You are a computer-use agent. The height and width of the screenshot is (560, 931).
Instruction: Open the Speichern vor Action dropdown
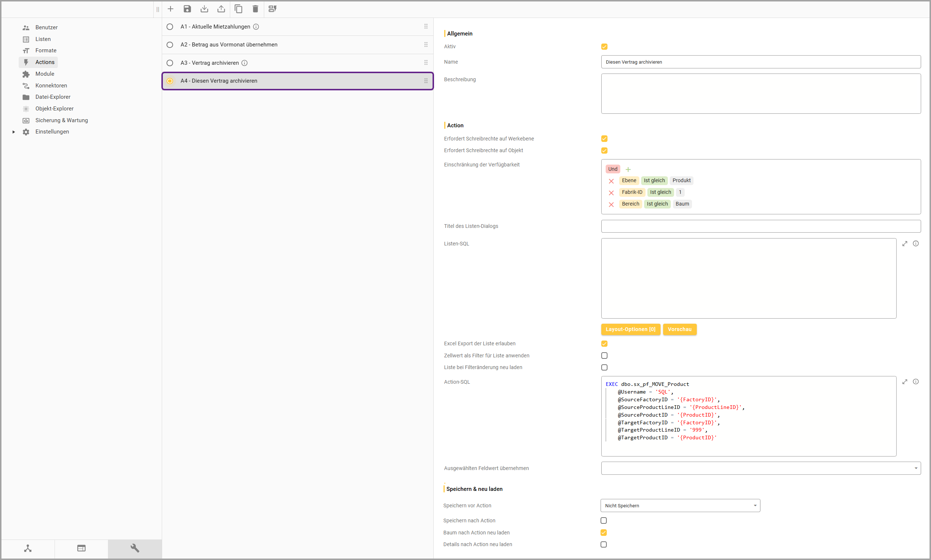680,505
